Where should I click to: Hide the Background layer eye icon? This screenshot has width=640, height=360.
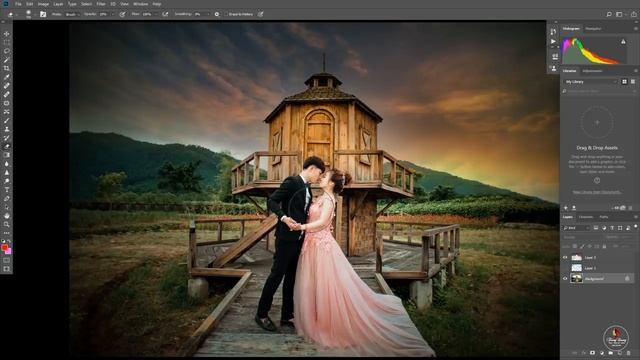tap(565, 278)
